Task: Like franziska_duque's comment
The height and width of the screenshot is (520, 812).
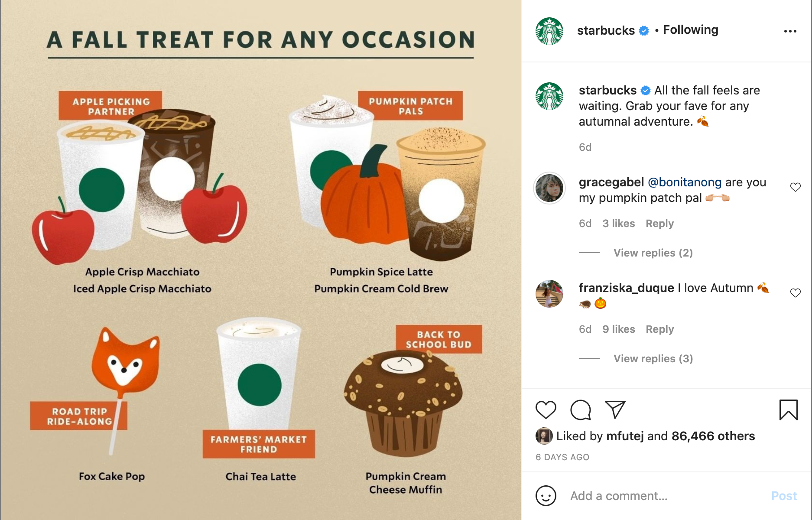Action: click(x=795, y=293)
